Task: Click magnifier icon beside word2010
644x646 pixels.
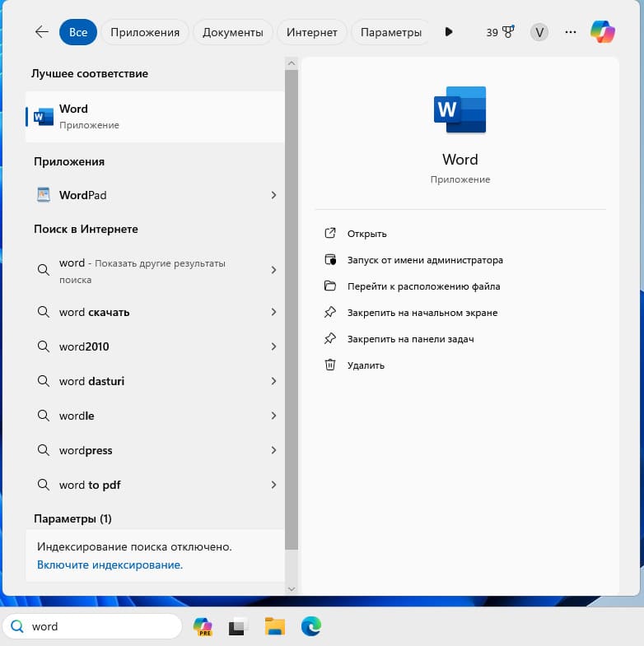Action: tap(44, 346)
